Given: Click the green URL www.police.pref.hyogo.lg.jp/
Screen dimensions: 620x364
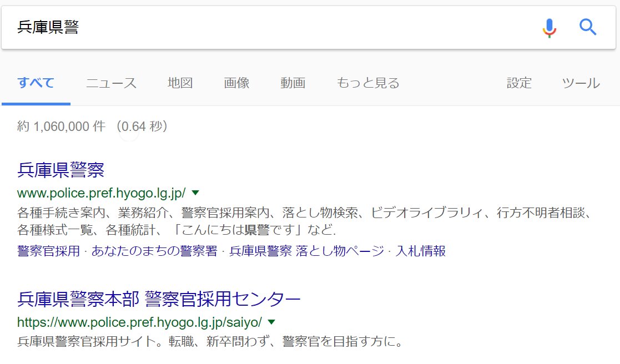Looking at the screenshot, I should click(102, 193).
